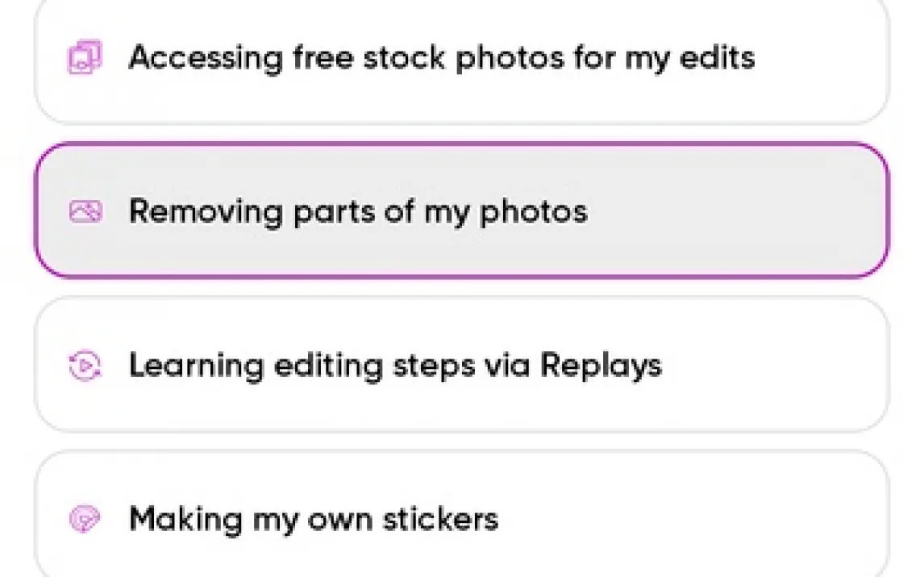The height and width of the screenshot is (577, 924).
Task: Click the word "Replays" in third option
Action: pos(601,366)
